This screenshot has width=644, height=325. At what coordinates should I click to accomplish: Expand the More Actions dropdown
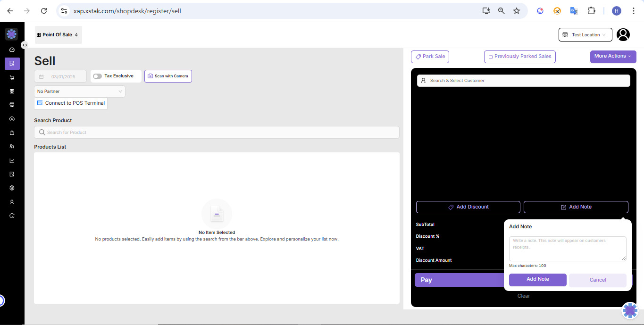coord(613,56)
